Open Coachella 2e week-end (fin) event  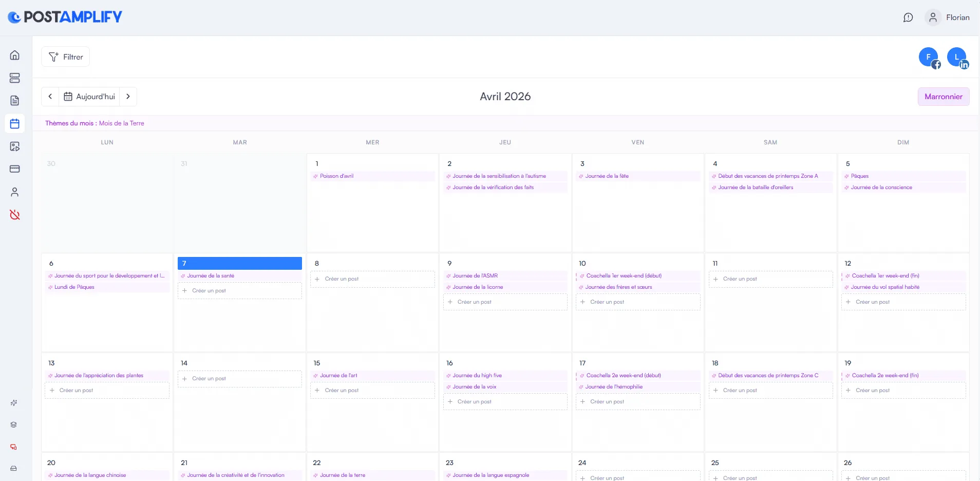coord(903,376)
